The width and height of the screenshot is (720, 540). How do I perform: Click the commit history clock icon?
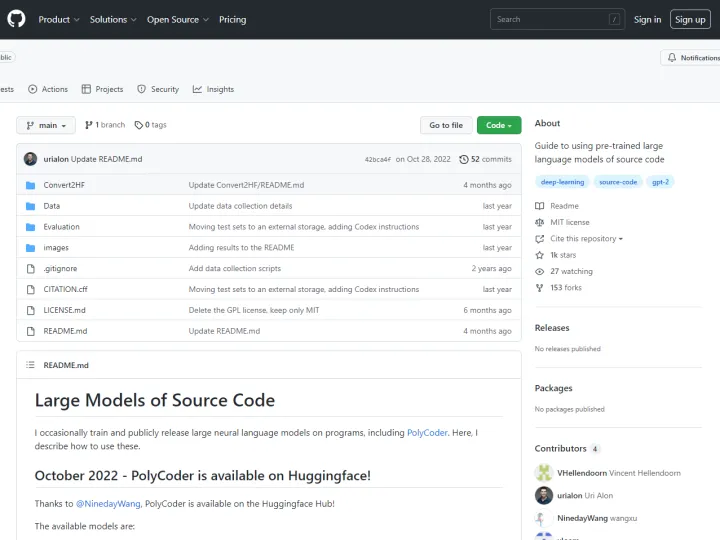tap(464, 159)
